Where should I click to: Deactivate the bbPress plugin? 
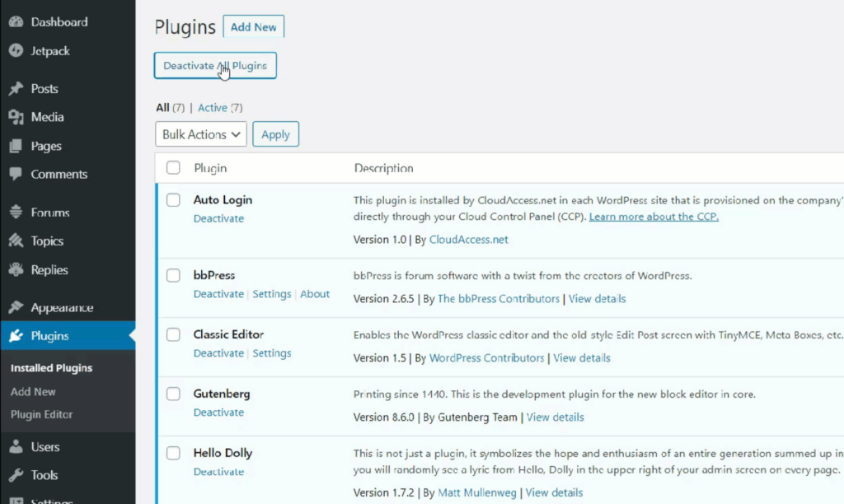point(218,294)
